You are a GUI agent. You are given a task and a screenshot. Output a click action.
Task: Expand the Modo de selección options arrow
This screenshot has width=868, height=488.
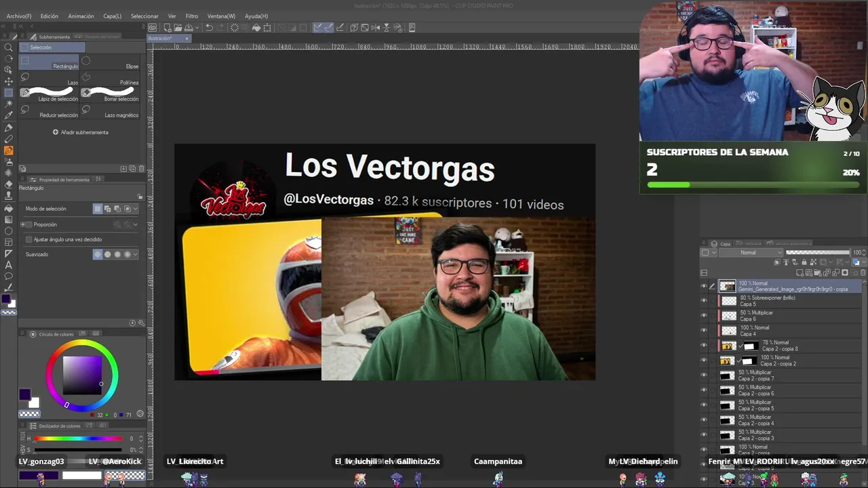click(136, 209)
